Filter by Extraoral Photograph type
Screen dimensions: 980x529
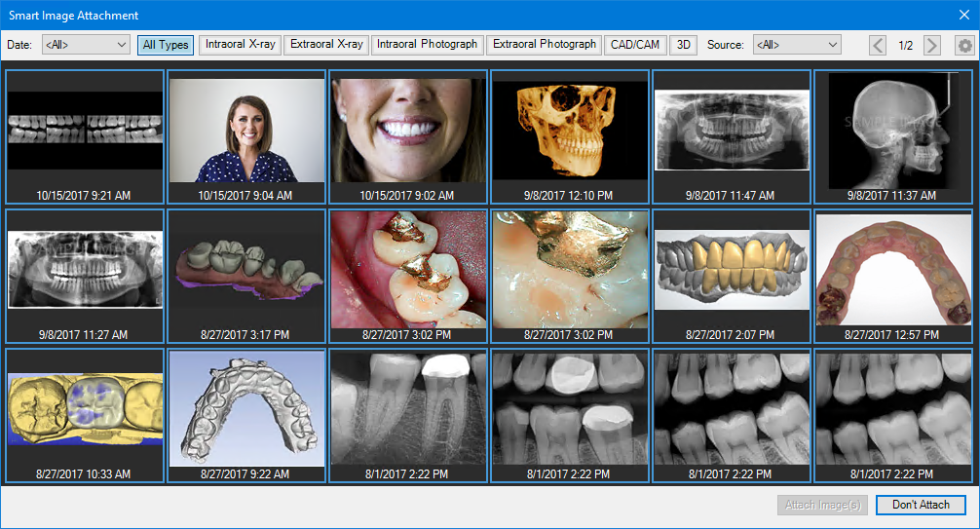click(544, 45)
